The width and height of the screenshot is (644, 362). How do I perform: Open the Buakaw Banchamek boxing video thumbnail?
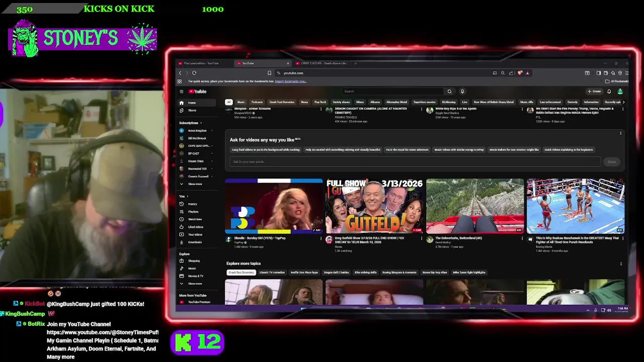pyautogui.click(x=576, y=206)
